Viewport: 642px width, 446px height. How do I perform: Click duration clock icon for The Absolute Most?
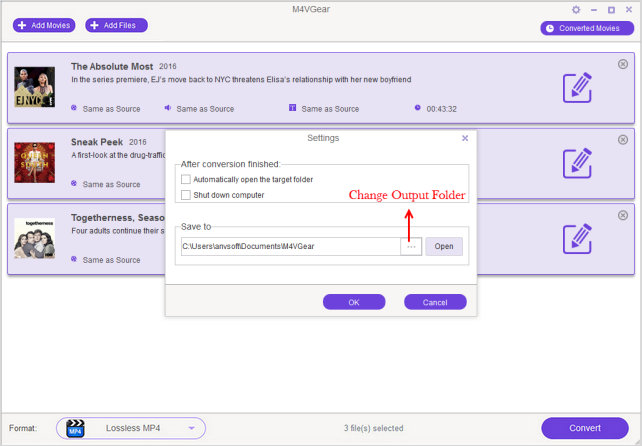[x=417, y=108]
